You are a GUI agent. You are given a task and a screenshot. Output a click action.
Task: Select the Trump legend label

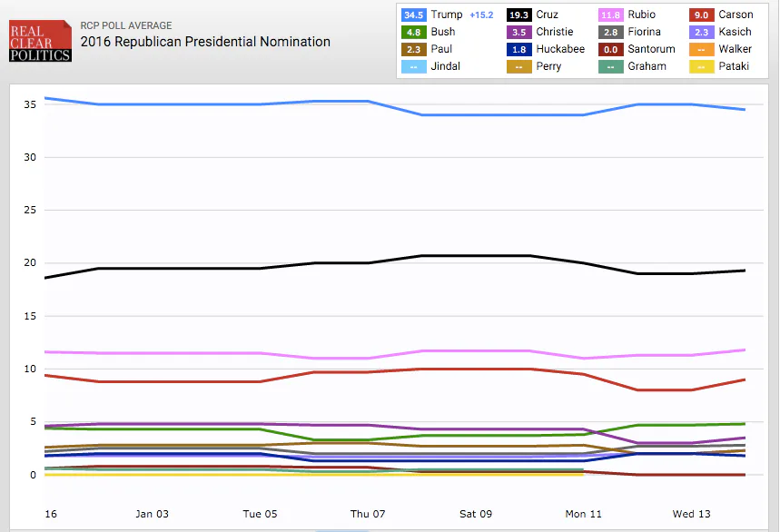[446, 15]
